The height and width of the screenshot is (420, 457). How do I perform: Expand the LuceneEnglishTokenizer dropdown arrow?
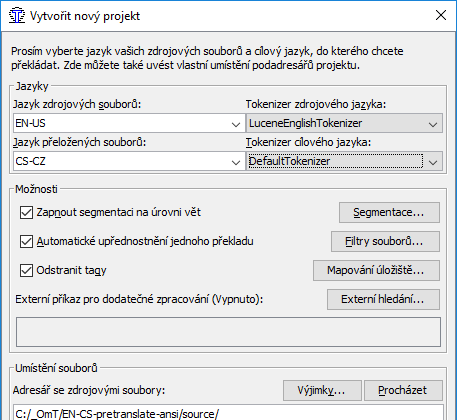[x=433, y=124]
